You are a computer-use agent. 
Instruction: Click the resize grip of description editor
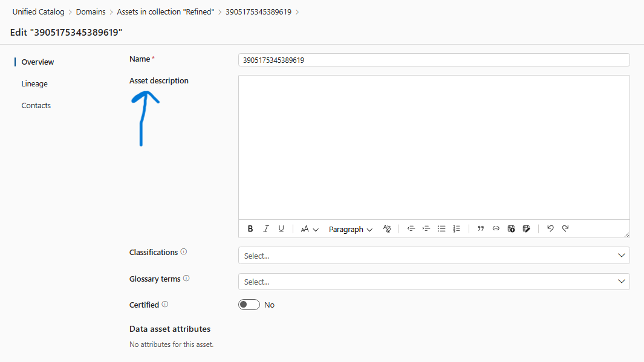pyautogui.click(x=626, y=234)
